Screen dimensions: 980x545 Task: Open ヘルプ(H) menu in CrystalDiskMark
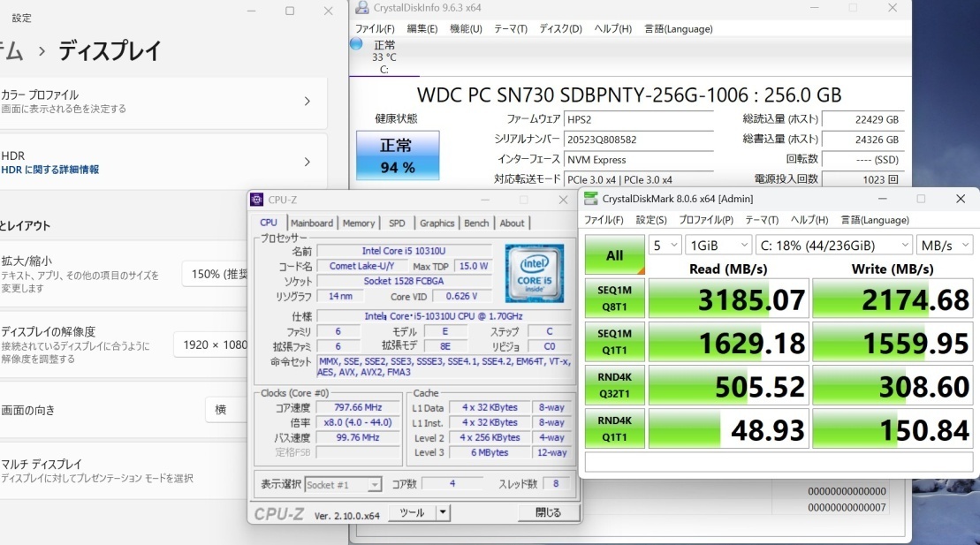coord(809,220)
